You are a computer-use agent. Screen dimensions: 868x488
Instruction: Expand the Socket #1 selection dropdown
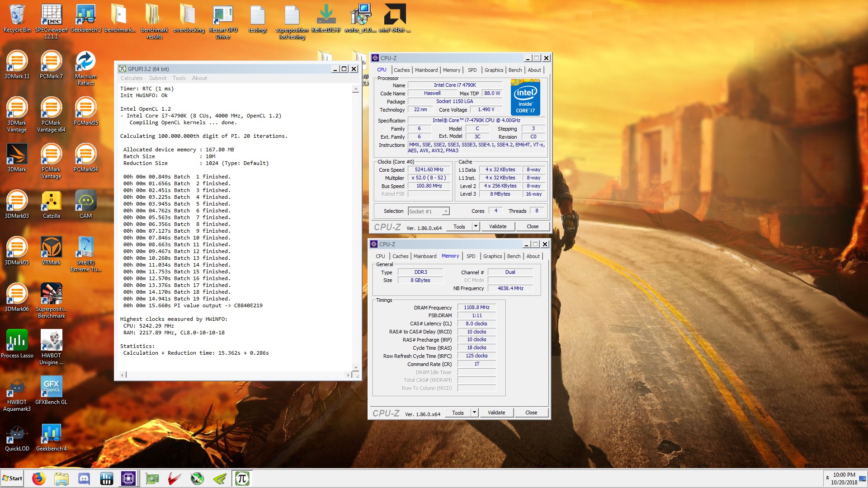click(446, 211)
